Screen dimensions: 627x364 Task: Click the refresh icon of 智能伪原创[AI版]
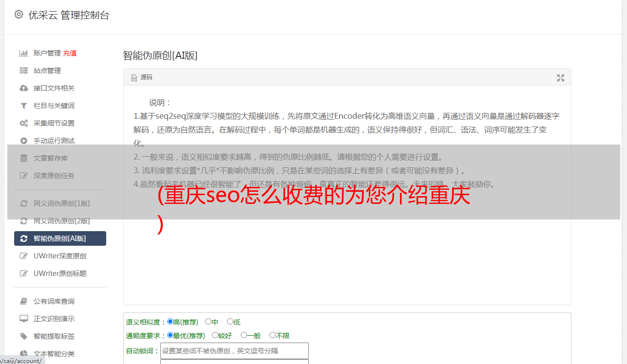click(23, 238)
